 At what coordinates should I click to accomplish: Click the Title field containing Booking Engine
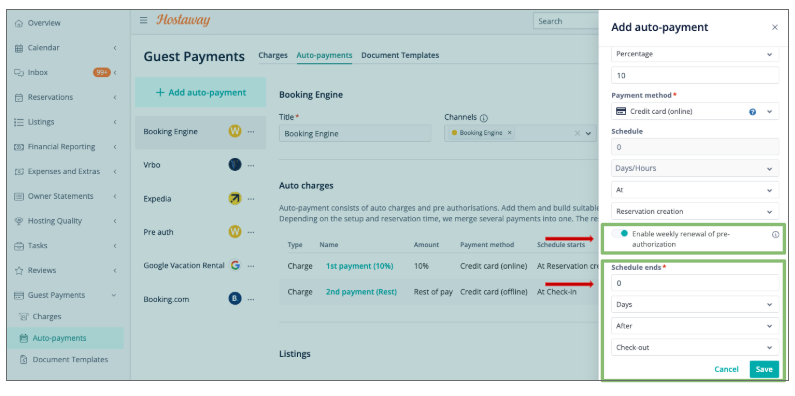(x=355, y=134)
